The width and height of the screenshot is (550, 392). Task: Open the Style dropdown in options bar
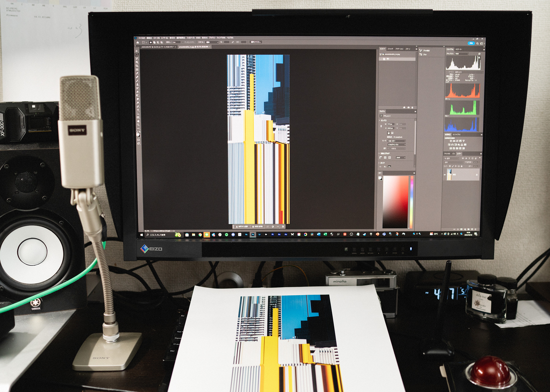point(212,42)
